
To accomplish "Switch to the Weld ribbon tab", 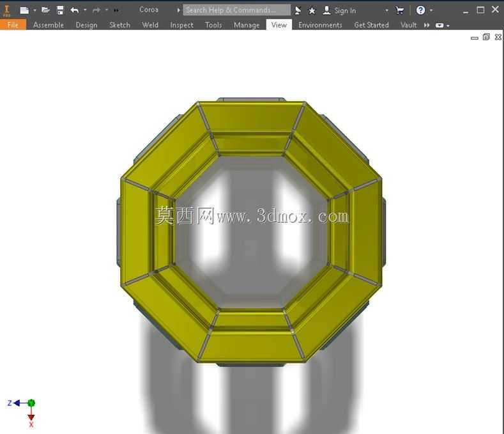I will 150,25.
